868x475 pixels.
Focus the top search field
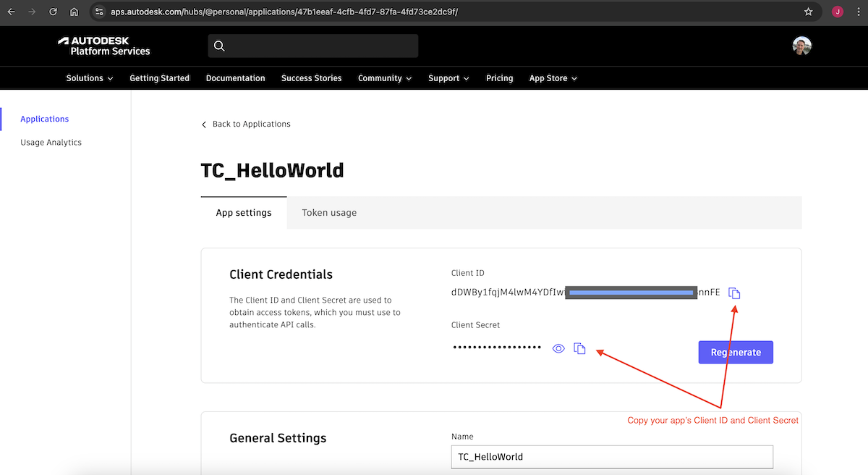312,46
